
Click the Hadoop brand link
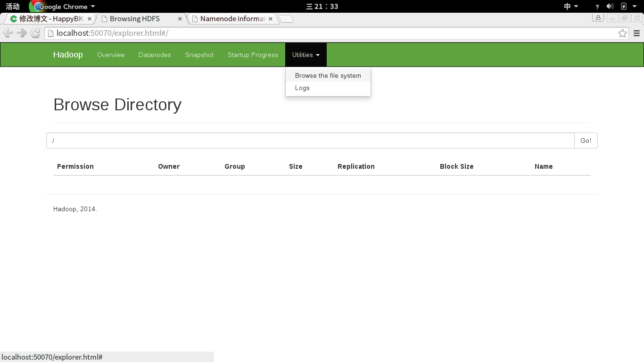pos(68,55)
